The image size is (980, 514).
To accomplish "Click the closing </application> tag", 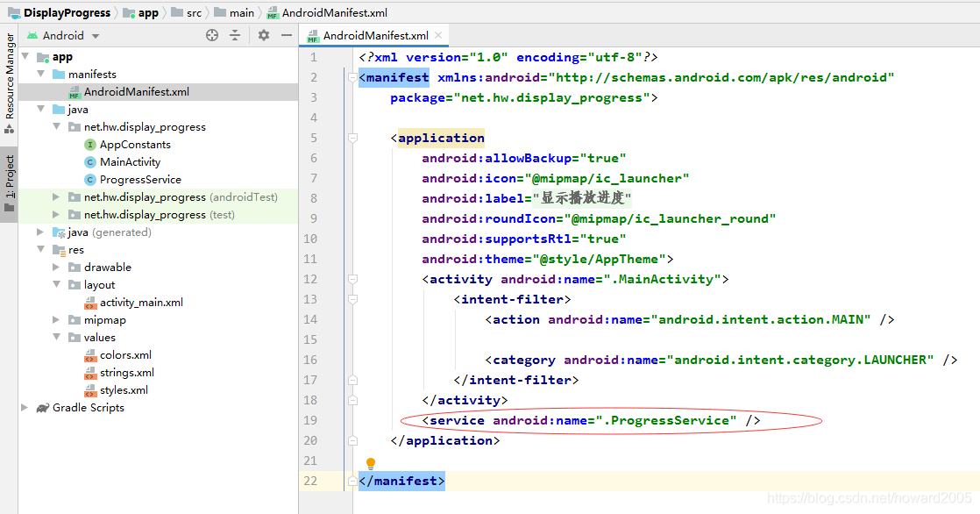I will 445,440.
